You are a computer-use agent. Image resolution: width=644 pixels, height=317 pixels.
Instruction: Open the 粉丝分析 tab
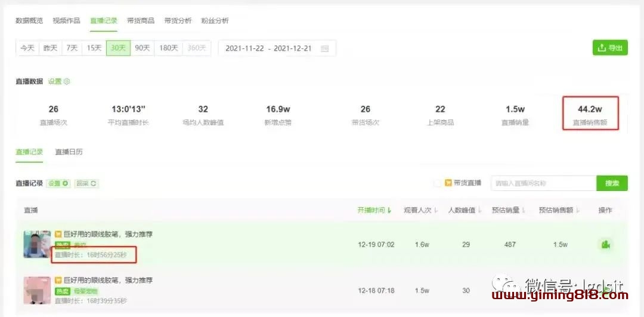point(215,21)
